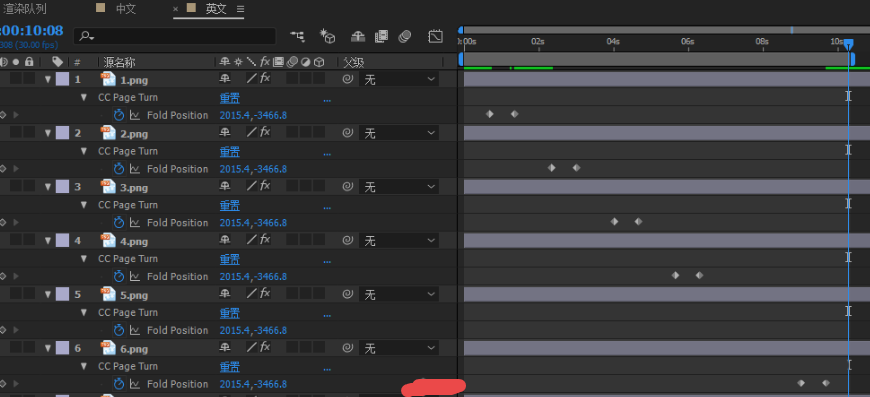Enable frame blending for all layers icon
This screenshot has width=870, height=397.
pos(381,37)
